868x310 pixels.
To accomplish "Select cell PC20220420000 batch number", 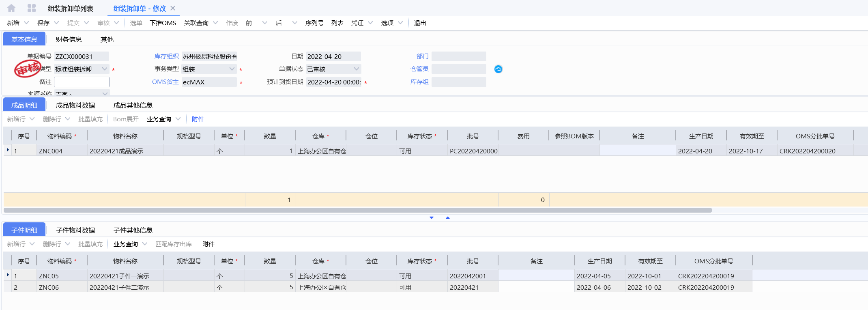I will click(473, 151).
